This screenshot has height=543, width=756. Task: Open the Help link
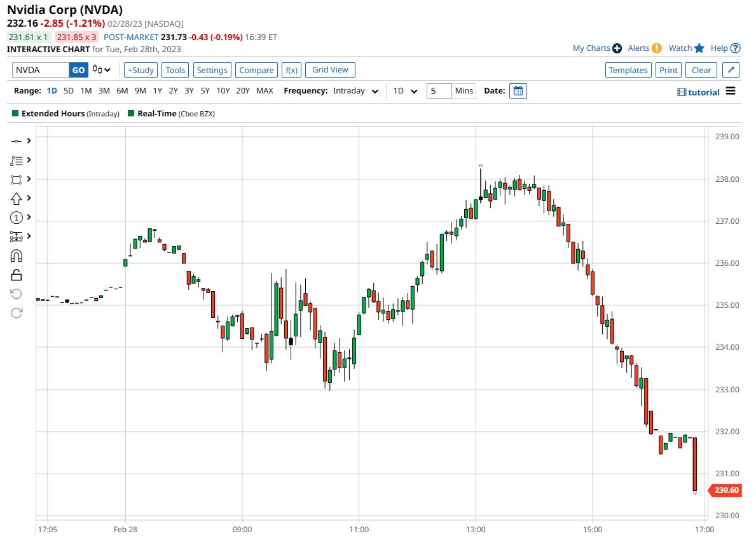(719, 48)
